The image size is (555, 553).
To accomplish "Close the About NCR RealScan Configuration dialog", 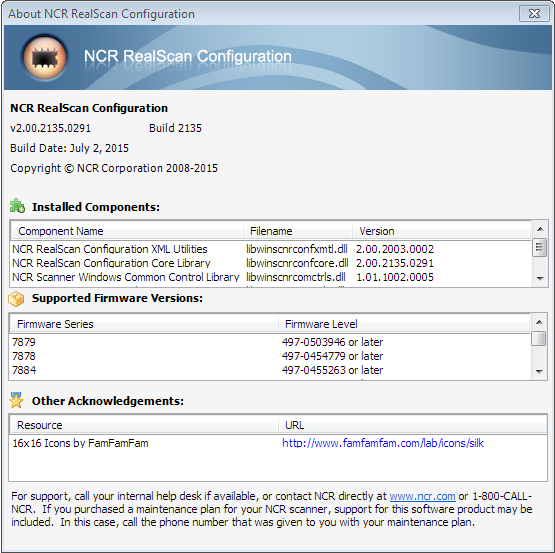I will 534,13.
